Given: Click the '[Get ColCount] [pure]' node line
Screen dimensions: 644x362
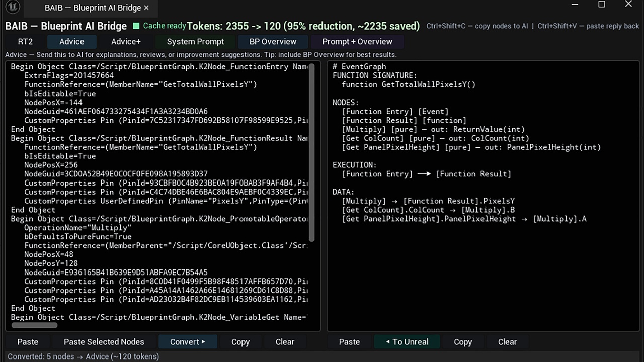Looking at the screenshot, I should click(x=435, y=138).
